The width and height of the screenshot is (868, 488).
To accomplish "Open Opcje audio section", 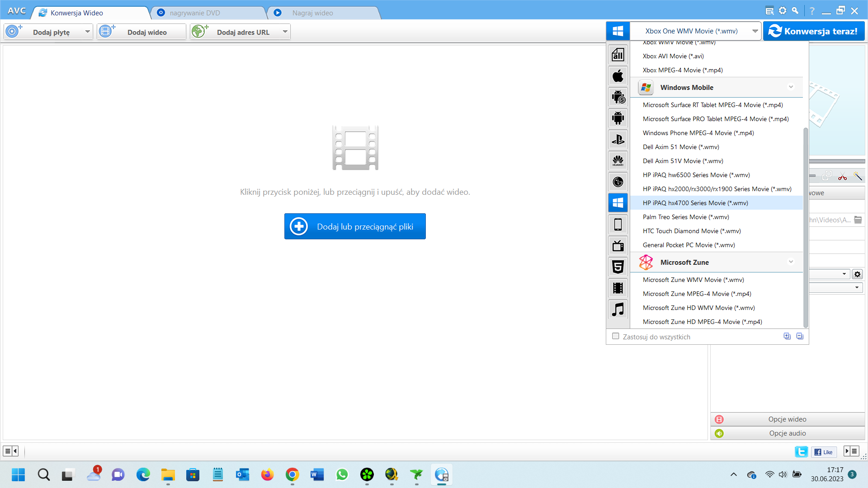I will tap(788, 433).
